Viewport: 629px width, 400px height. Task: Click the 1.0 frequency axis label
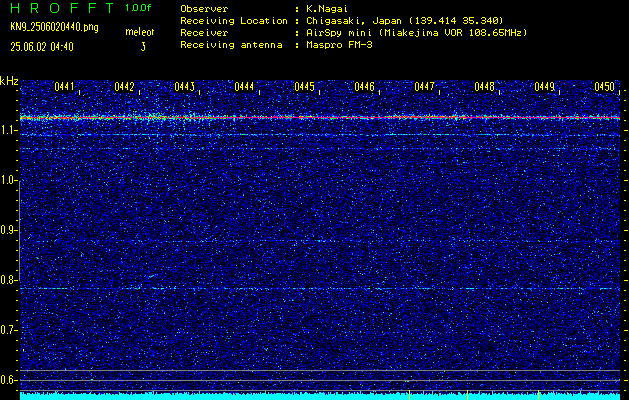click(x=8, y=181)
